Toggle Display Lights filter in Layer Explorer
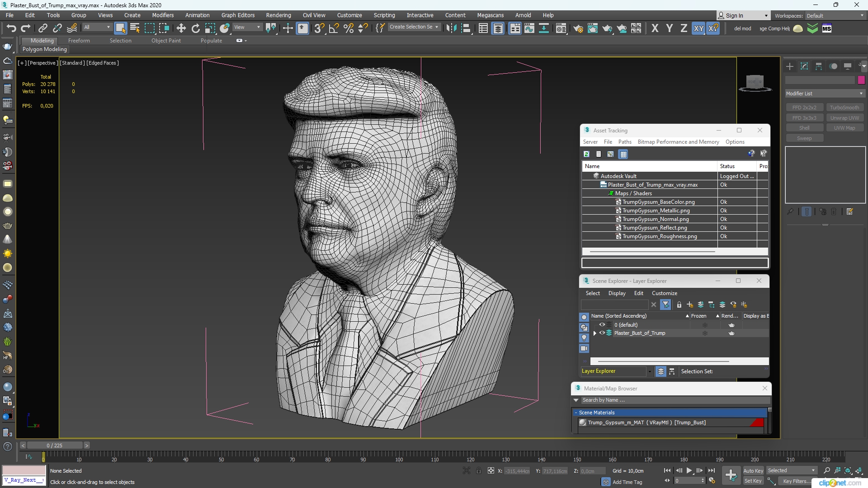This screenshot has width=868, height=488. coord(584,338)
